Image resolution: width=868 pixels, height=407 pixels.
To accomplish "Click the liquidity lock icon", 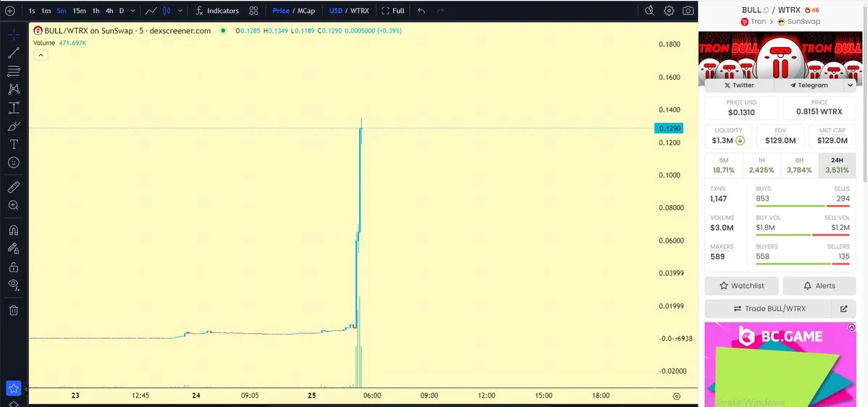I will [x=740, y=140].
